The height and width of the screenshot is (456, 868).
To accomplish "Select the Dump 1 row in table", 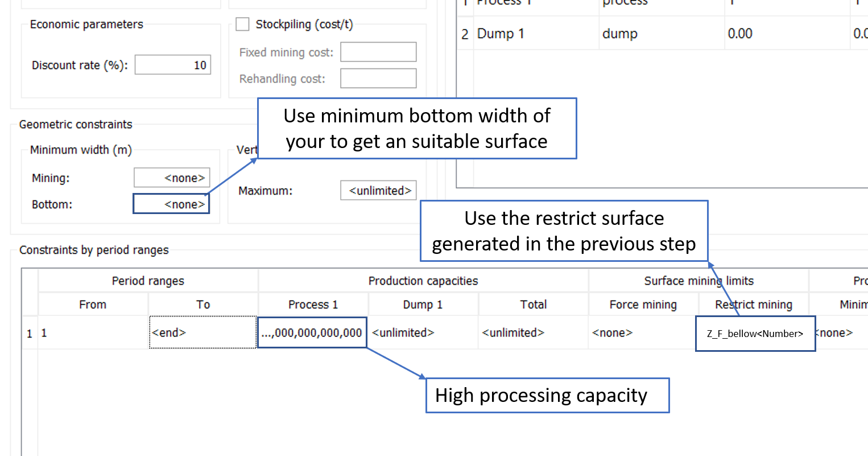I will 501,34.
